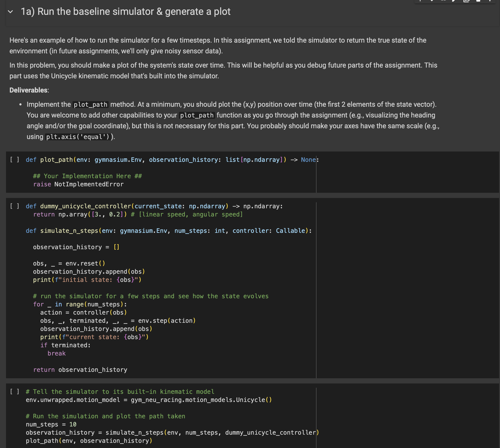The width and height of the screenshot is (500, 448).
Task: Select the return observation_history line
Action: (x=80, y=369)
